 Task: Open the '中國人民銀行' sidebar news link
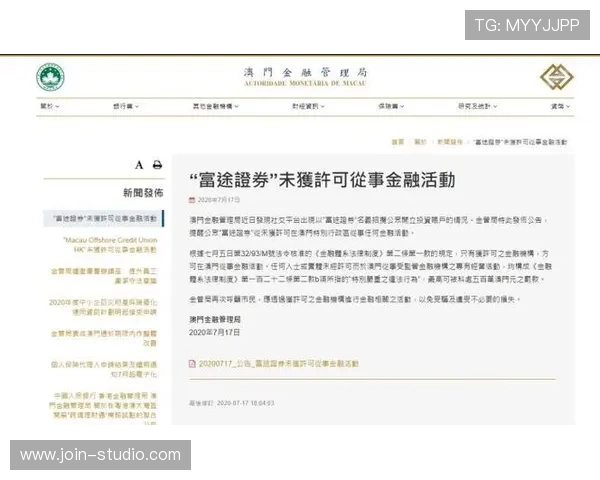point(103,409)
